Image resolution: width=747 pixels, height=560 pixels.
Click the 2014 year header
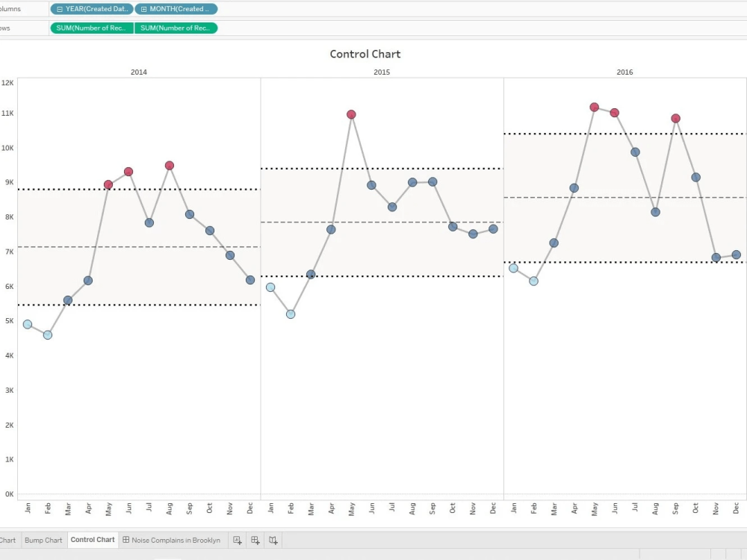(137, 72)
